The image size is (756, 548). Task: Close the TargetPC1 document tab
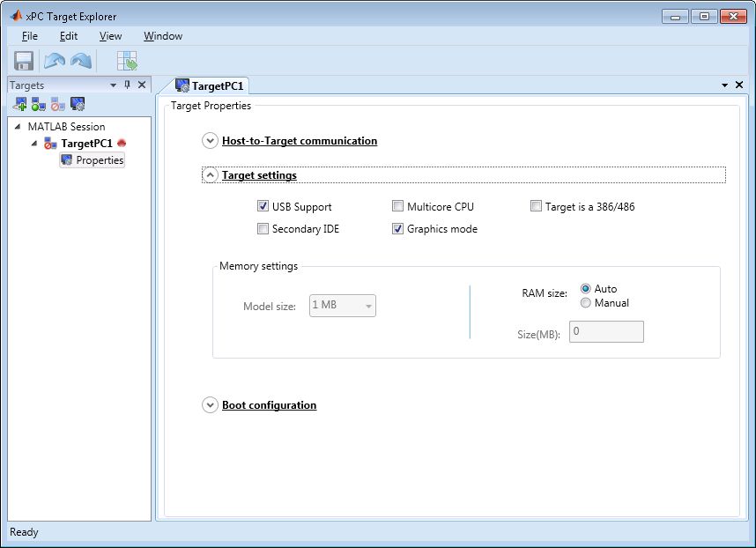pos(739,85)
